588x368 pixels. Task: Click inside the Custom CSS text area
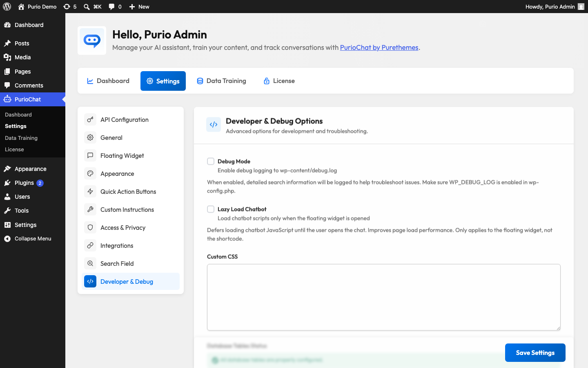coord(384,297)
